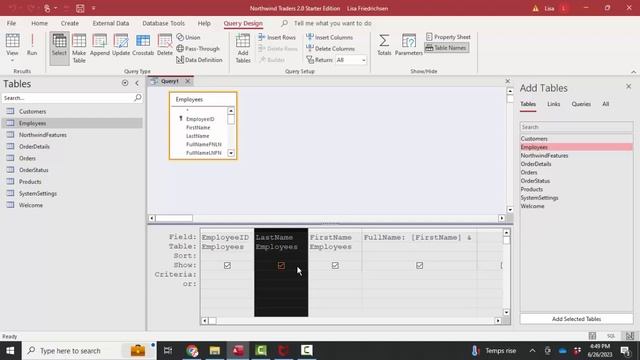Image resolution: width=640 pixels, height=360 pixels.
Task: Choose the Crosstab query type
Action: point(143,45)
